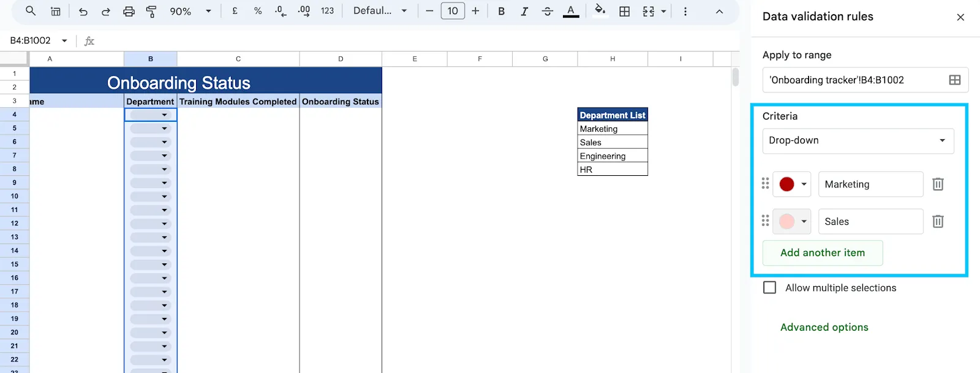Grab the drag handle for Marketing item
This screenshot has height=373, width=980.
765,184
